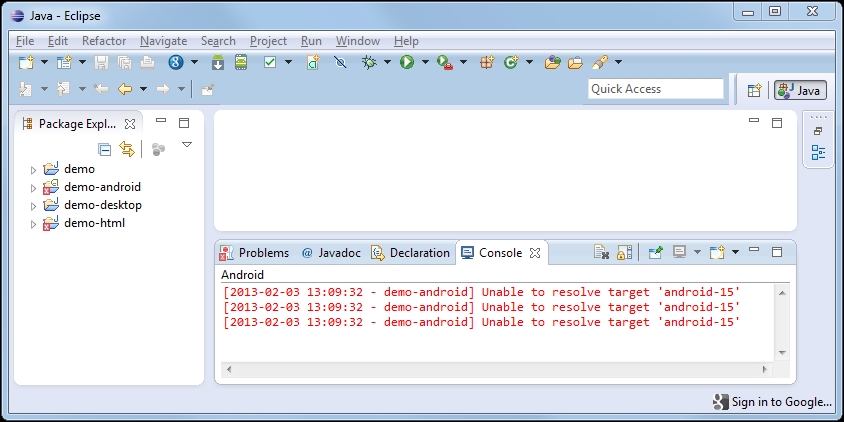This screenshot has width=844, height=422.
Task: Toggle Scroll Lock in Console
Action: coord(624,252)
